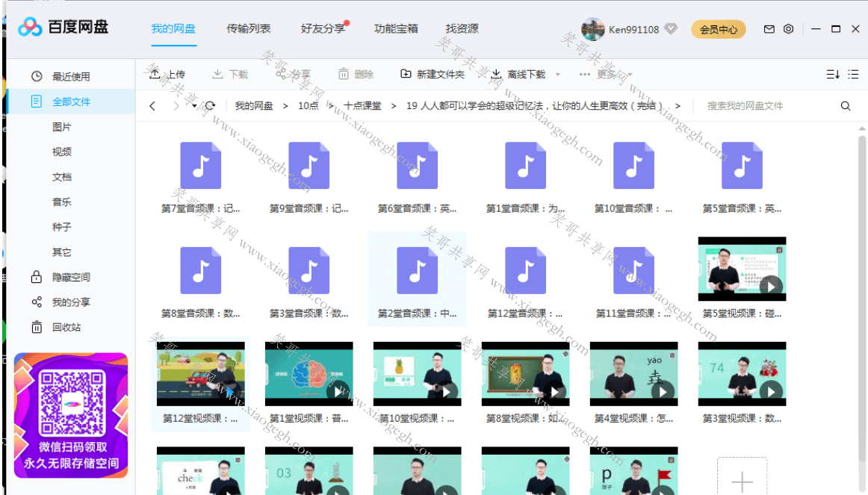Switch to the 传输列表 tab
Viewport: 868px width, 495px height.
[x=249, y=29]
